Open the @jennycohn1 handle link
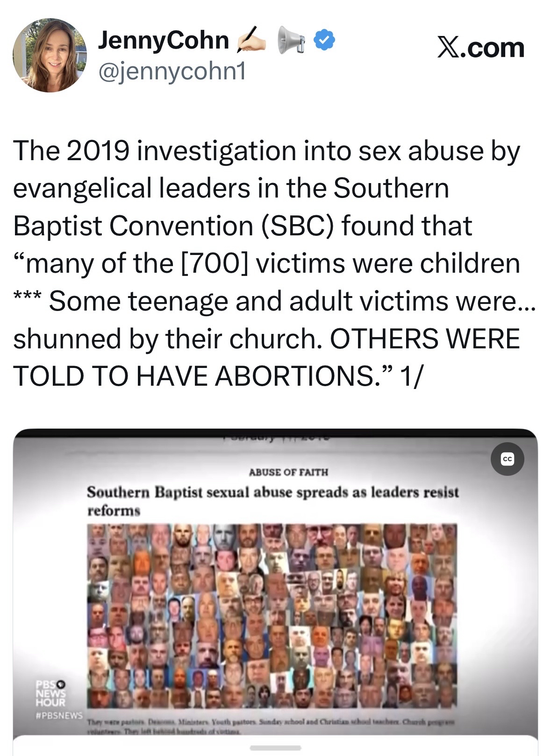This screenshot has height=756, width=551. pos(171,71)
